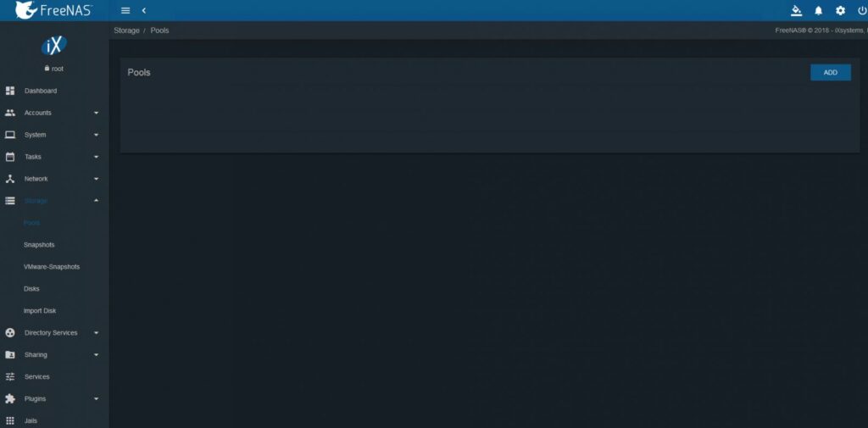Open VMware-Snapshots menu entry
Image resolution: width=868 pixels, height=428 pixels.
tap(52, 267)
